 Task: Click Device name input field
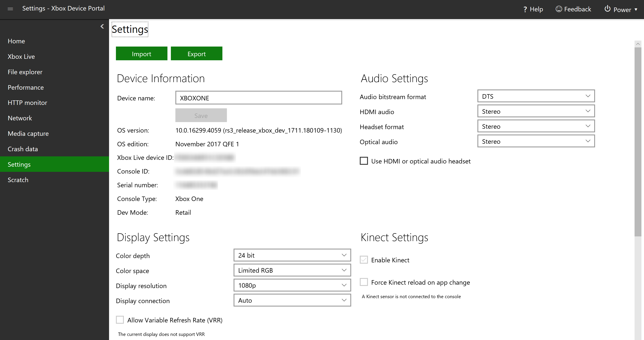[x=258, y=98]
